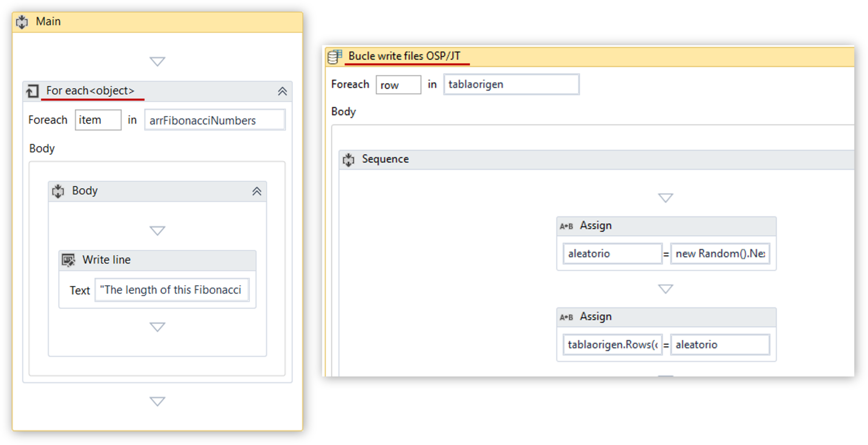Edit the tablaorigen collection field
Screen dimensions: 868x445
pyautogui.click(x=511, y=84)
